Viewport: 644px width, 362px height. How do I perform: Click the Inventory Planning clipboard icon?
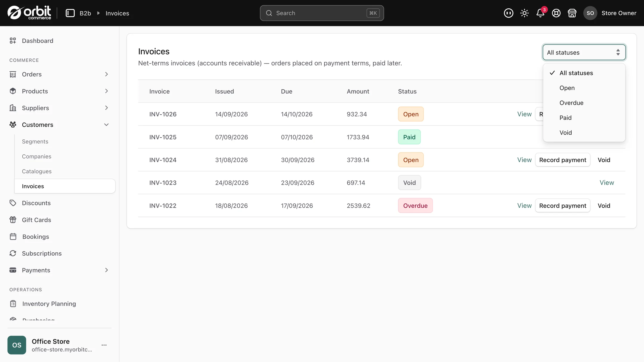(13, 304)
